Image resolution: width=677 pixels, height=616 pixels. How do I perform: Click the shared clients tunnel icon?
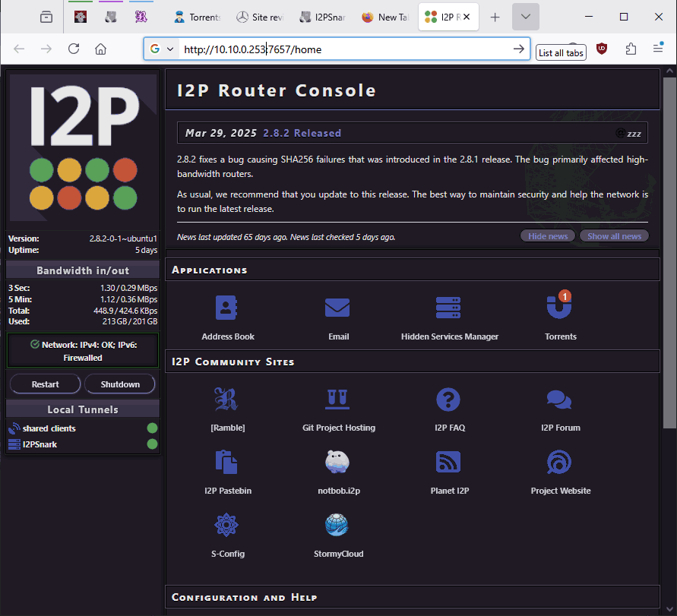click(x=14, y=428)
